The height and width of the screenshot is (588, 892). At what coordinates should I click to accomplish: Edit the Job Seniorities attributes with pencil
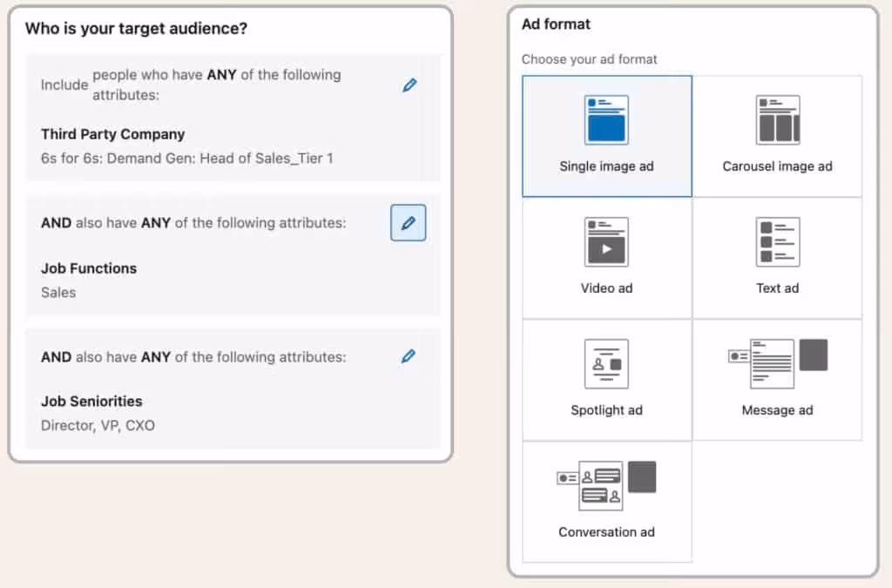click(x=409, y=356)
